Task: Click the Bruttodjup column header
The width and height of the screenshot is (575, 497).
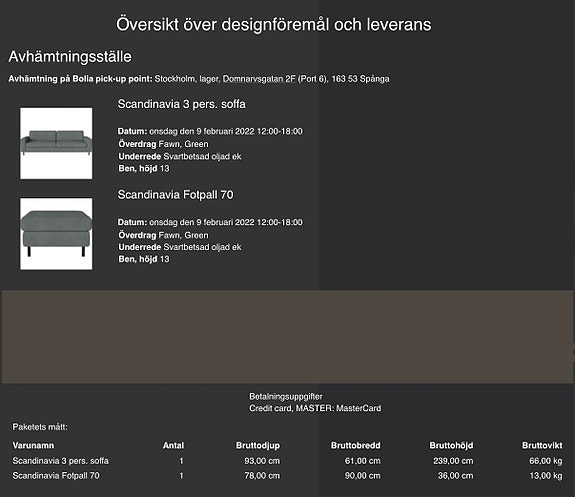Action: click(258, 446)
